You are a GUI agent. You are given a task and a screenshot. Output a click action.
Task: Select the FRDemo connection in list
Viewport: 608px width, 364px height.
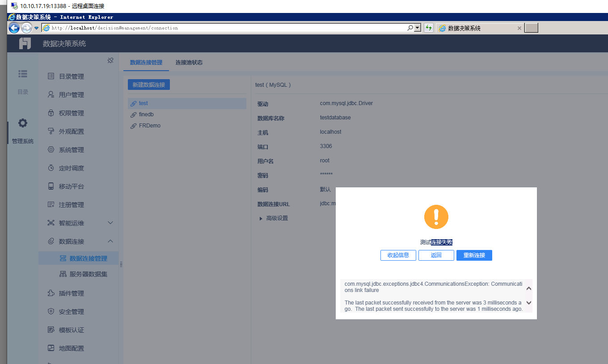[187, 126]
